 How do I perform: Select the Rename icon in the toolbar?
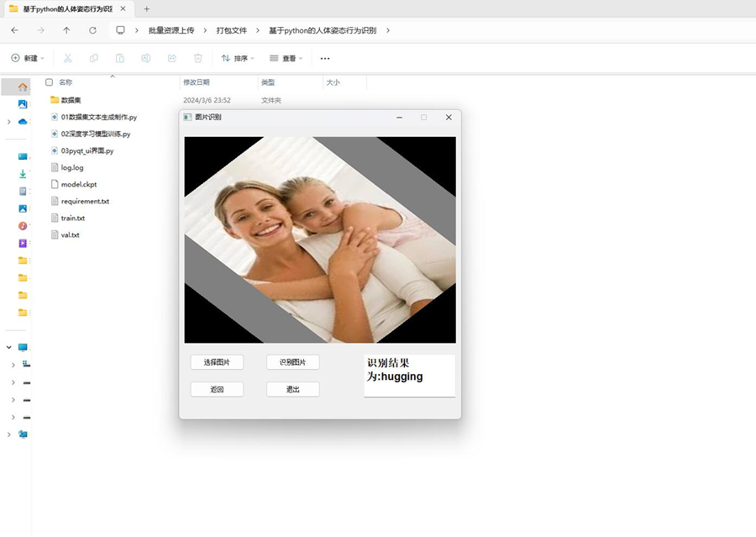click(x=145, y=58)
